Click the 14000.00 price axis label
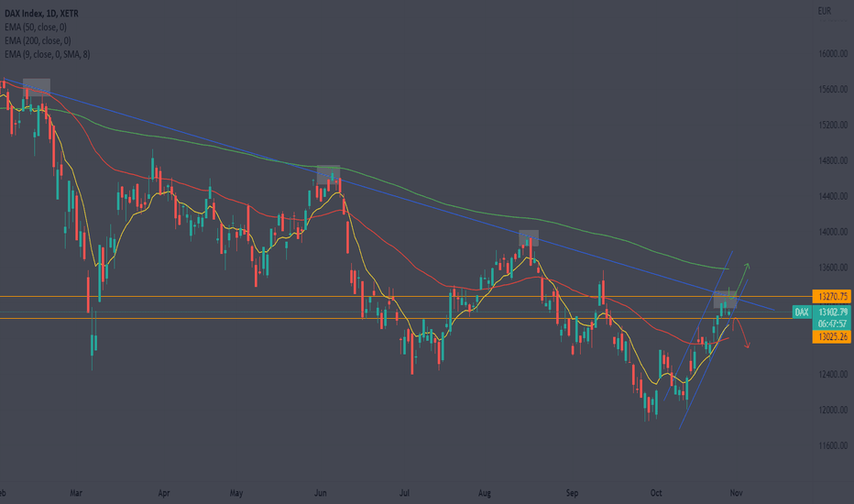The height and width of the screenshot is (504, 854). (833, 232)
